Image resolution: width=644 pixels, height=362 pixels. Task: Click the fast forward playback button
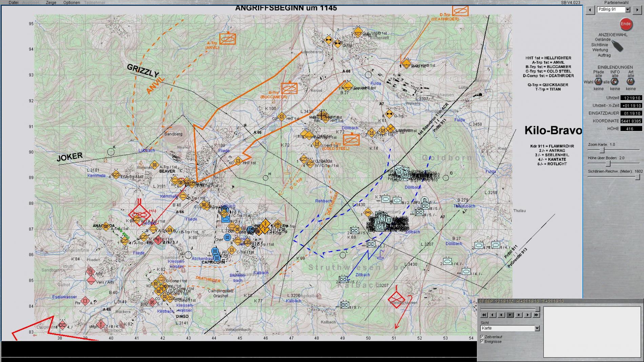point(536,315)
